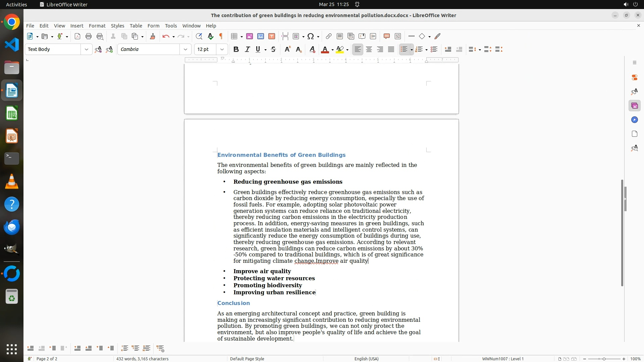Click the word count in status bar
The image size is (644, 362).
[x=142, y=359]
